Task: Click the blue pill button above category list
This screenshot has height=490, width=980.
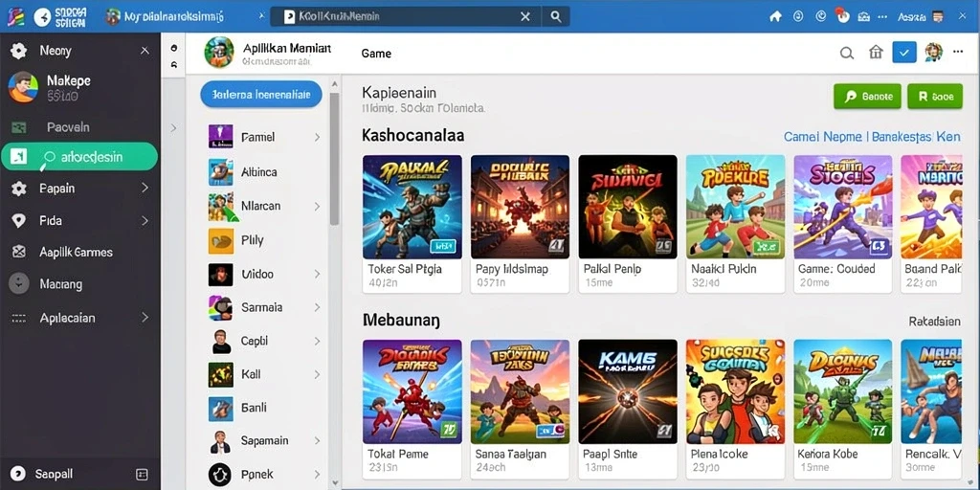Action: click(261, 95)
